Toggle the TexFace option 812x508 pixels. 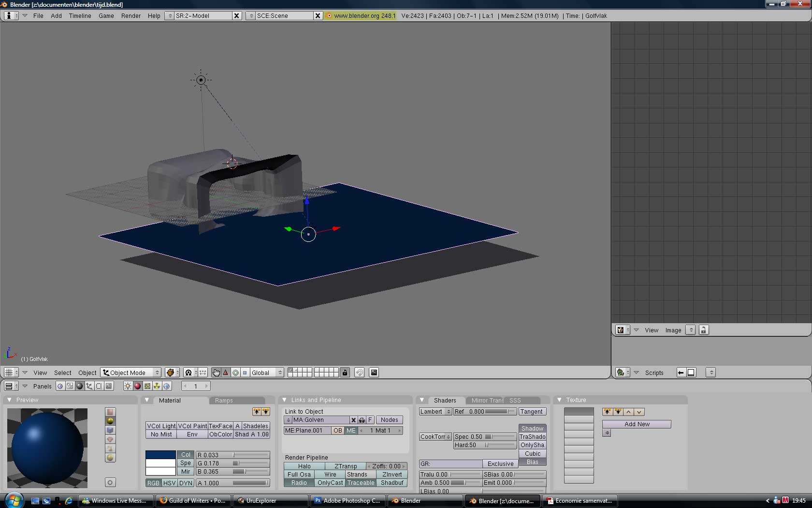220,426
